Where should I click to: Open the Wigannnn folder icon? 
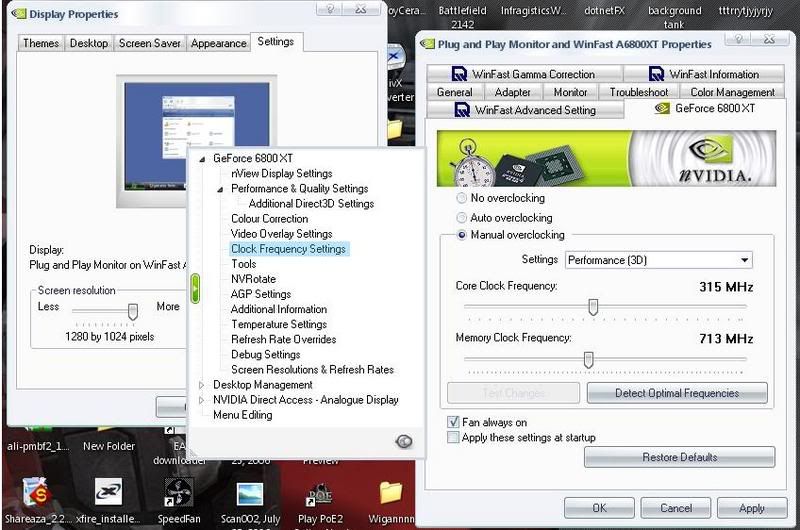[x=391, y=494]
